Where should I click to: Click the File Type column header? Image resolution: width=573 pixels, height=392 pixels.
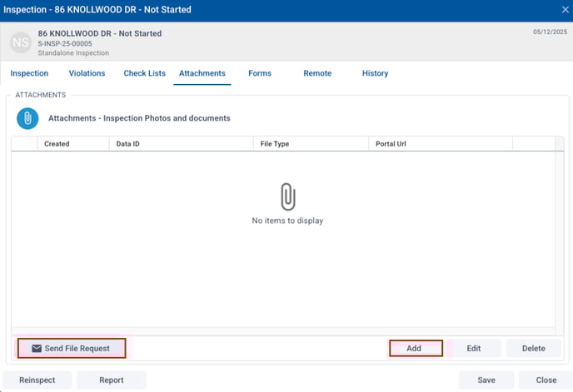coord(275,144)
